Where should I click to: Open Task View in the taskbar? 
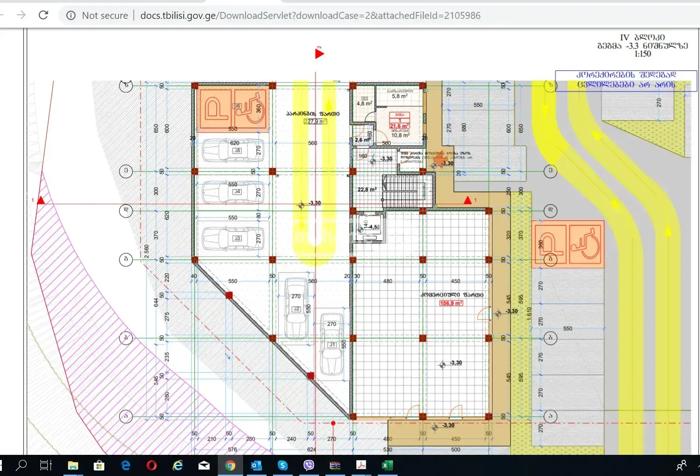click(46, 466)
